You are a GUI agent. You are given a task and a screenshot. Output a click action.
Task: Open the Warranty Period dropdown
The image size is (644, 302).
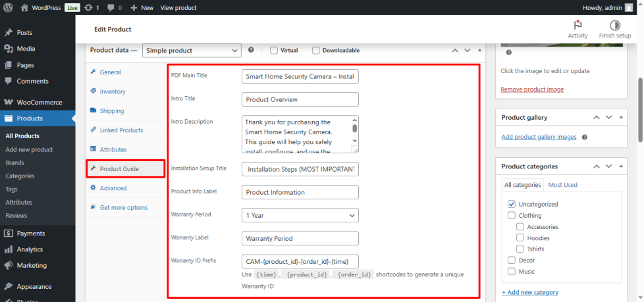tap(300, 215)
